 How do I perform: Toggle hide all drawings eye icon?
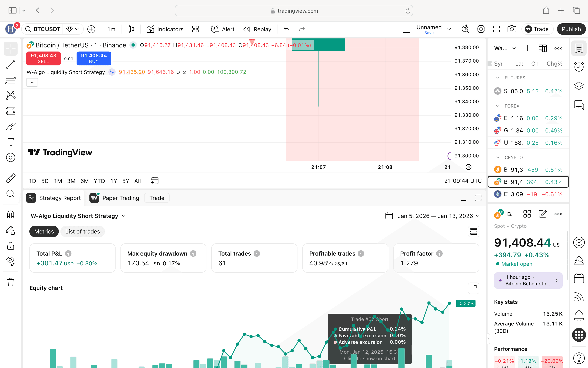[x=10, y=261]
